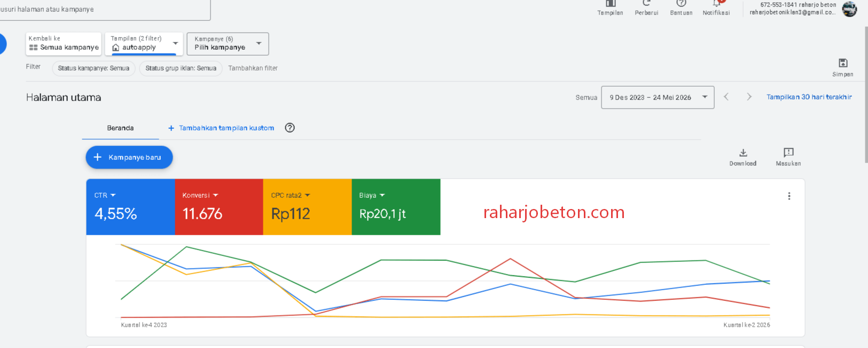Open the Tampilan icon in top bar
This screenshot has width=868, height=348.
610,4
